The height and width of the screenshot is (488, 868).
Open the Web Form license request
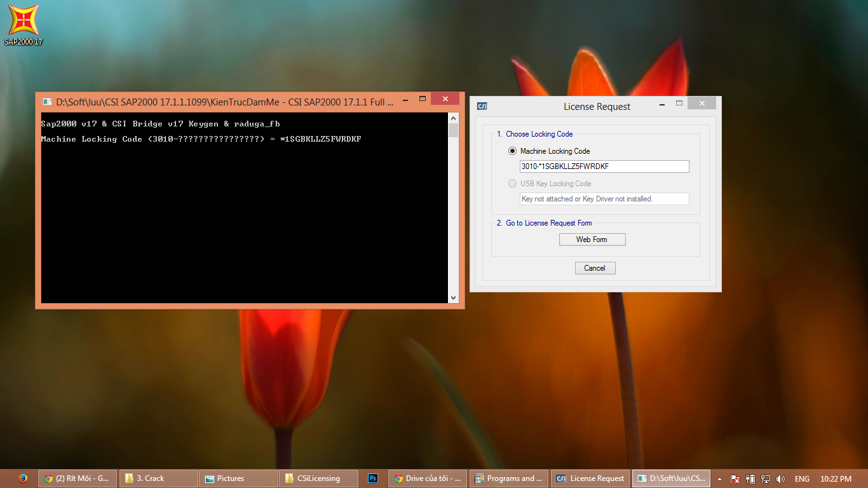(592, 240)
